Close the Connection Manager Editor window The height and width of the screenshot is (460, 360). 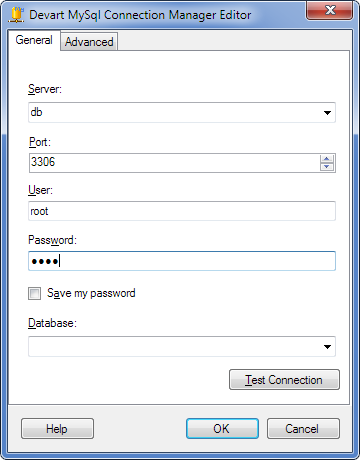point(330,10)
